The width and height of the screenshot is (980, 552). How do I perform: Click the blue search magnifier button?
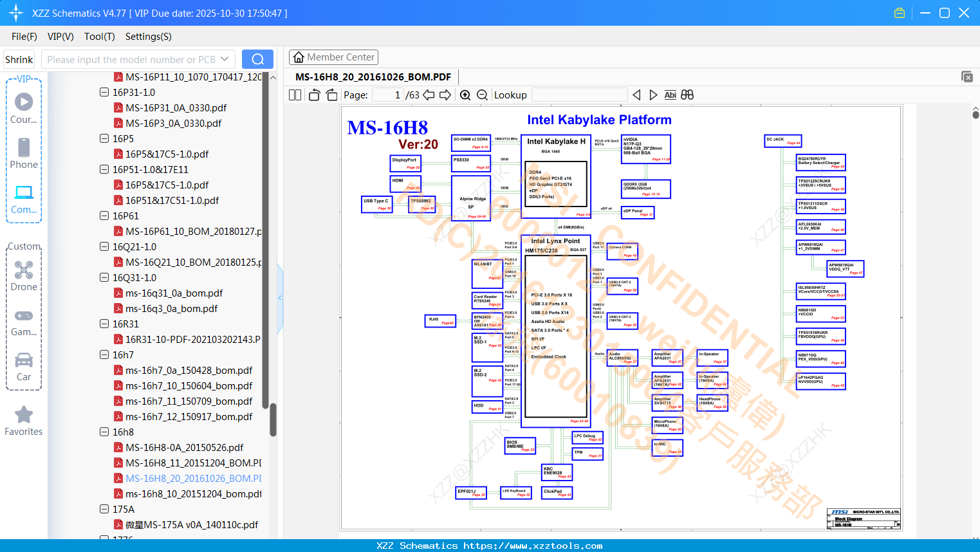(x=257, y=59)
